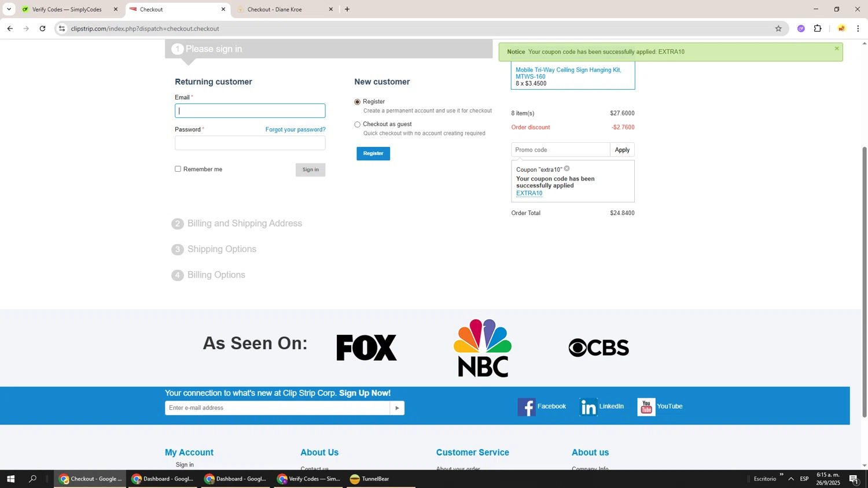Image resolution: width=868 pixels, height=488 pixels.
Task: Switch to the Verify Codes — SimplyCodes tab
Action: (x=67, y=9)
